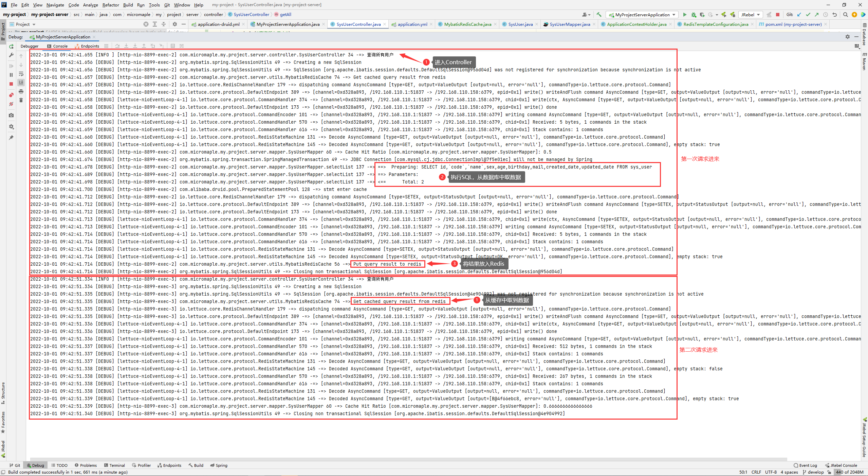Open JRebel Console
Screen dimensions: 868x476
point(841,465)
